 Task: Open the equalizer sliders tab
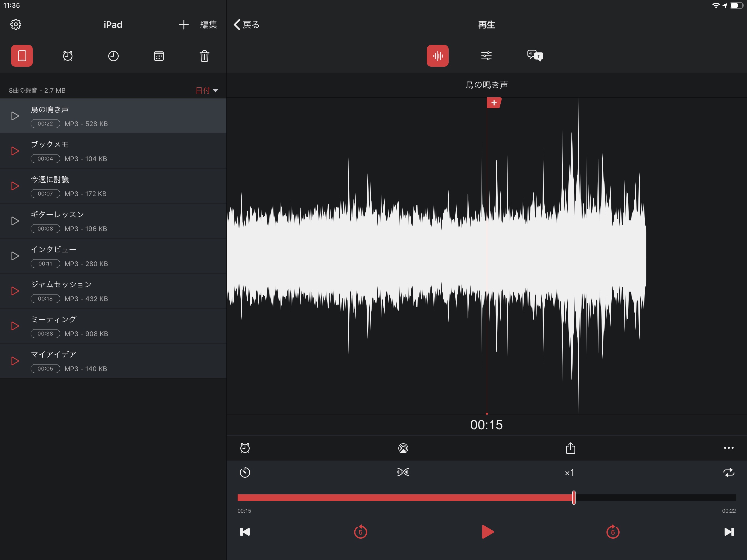tap(486, 56)
